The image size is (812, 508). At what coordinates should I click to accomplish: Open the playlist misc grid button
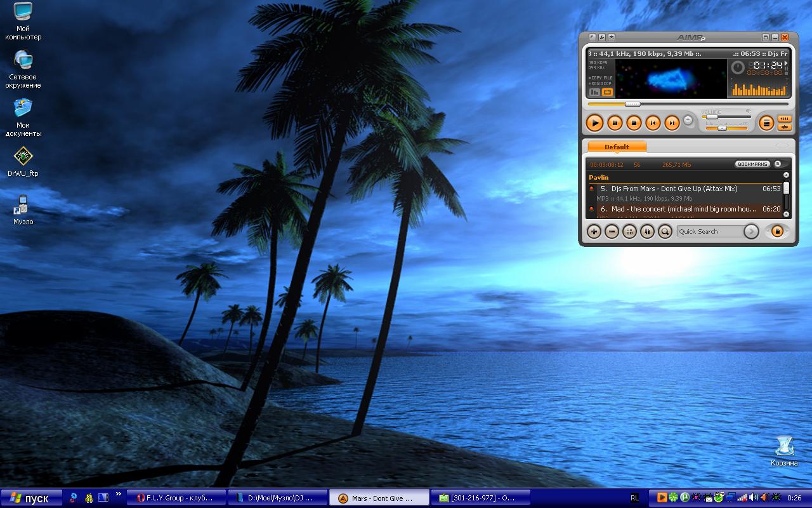[x=629, y=232]
